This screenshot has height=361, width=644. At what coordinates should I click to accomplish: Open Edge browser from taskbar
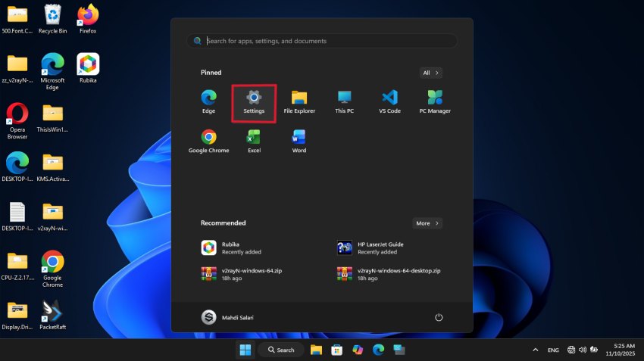point(378,350)
